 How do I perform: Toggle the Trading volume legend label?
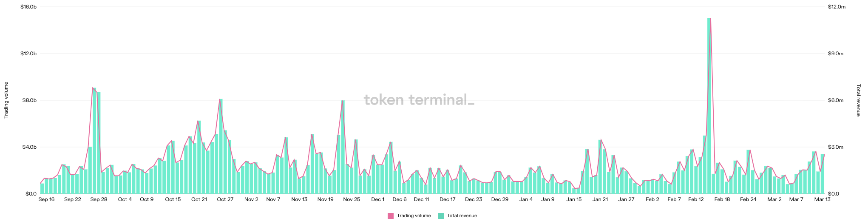pyautogui.click(x=414, y=216)
